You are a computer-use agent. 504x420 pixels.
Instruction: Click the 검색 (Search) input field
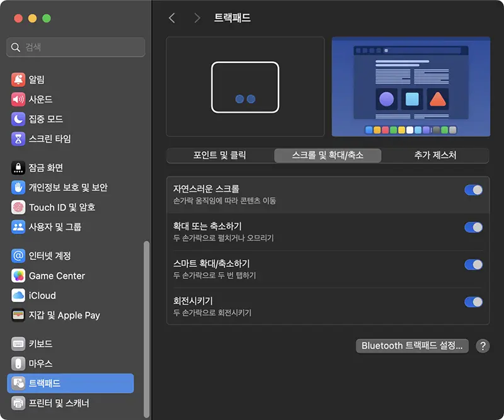click(76, 47)
